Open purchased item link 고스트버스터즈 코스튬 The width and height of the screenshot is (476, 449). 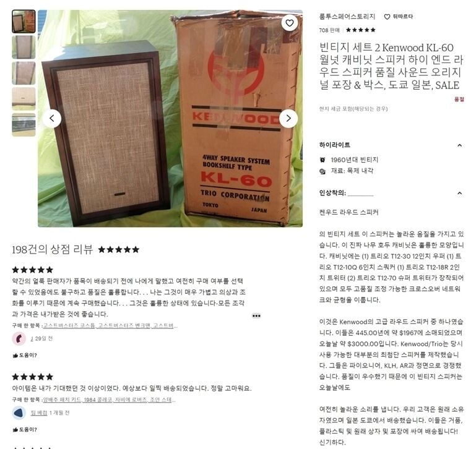tap(69, 326)
